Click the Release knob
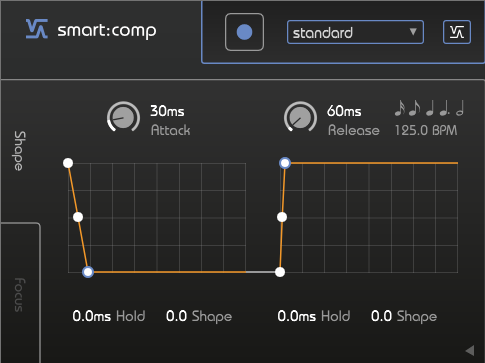This screenshot has height=363, width=485. click(x=300, y=117)
